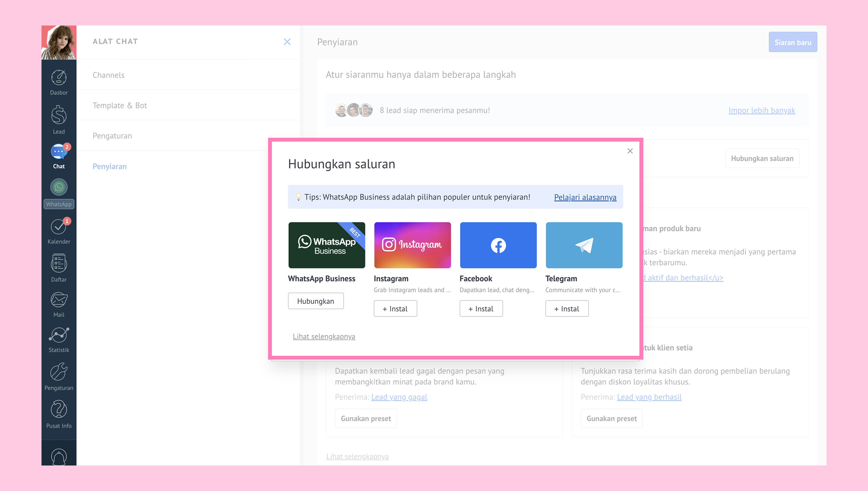Click + Instal under Instagram
868x491 pixels.
click(395, 309)
